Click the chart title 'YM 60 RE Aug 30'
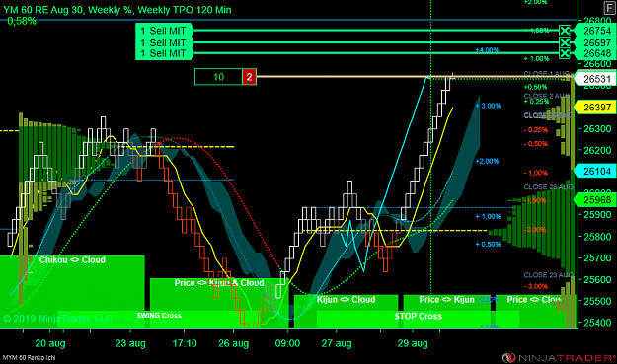 [42, 10]
